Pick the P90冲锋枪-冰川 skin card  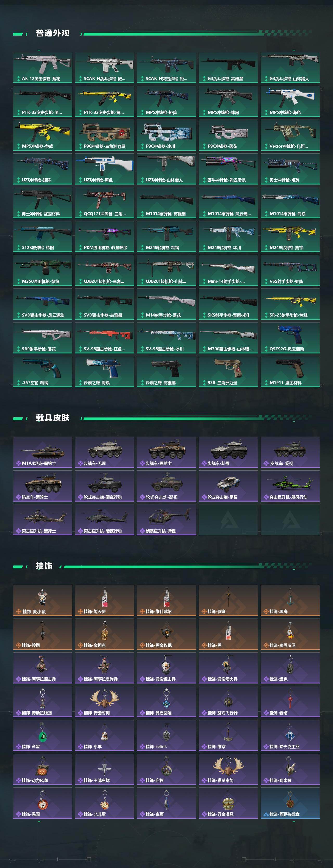coord(166,135)
